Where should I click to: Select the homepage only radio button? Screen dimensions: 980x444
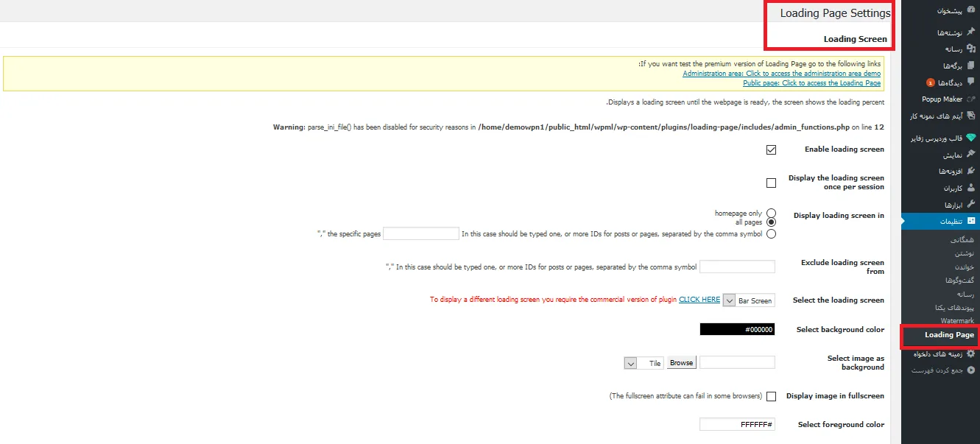pyautogui.click(x=771, y=214)
